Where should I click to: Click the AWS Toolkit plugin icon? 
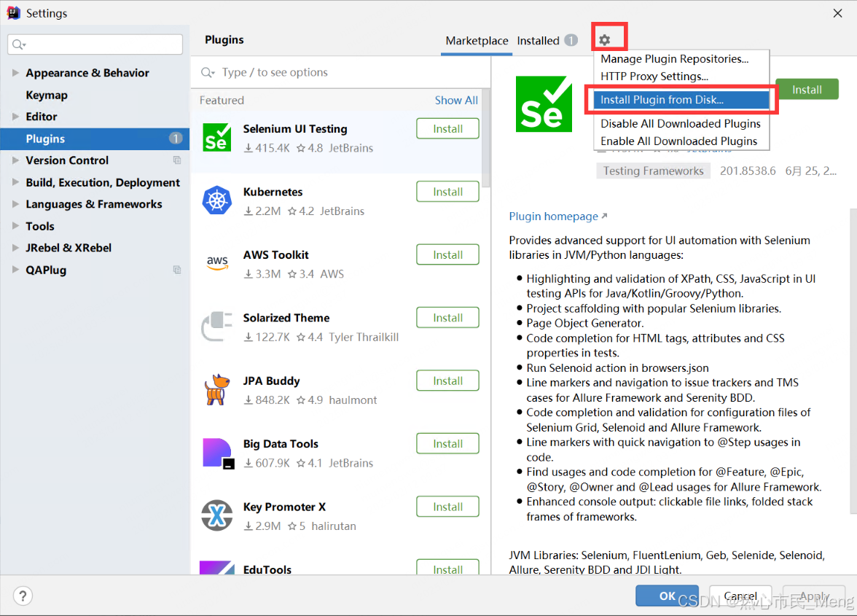[217, 263]
